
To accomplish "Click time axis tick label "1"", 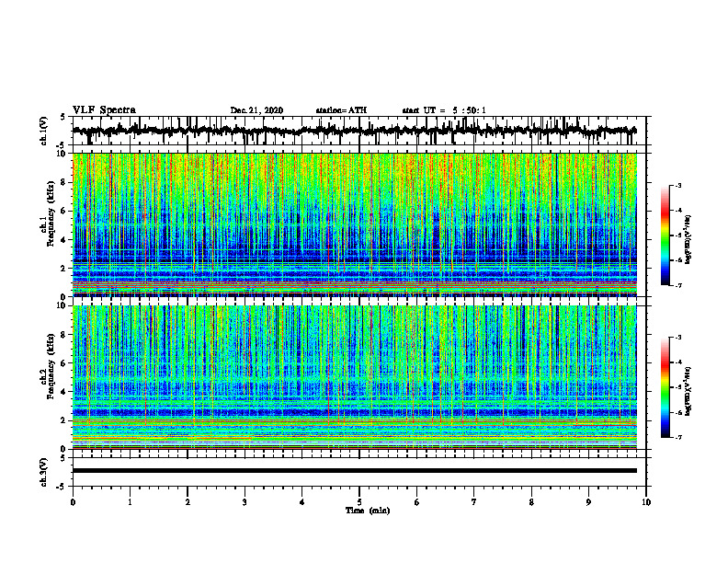I will point(131,502).
